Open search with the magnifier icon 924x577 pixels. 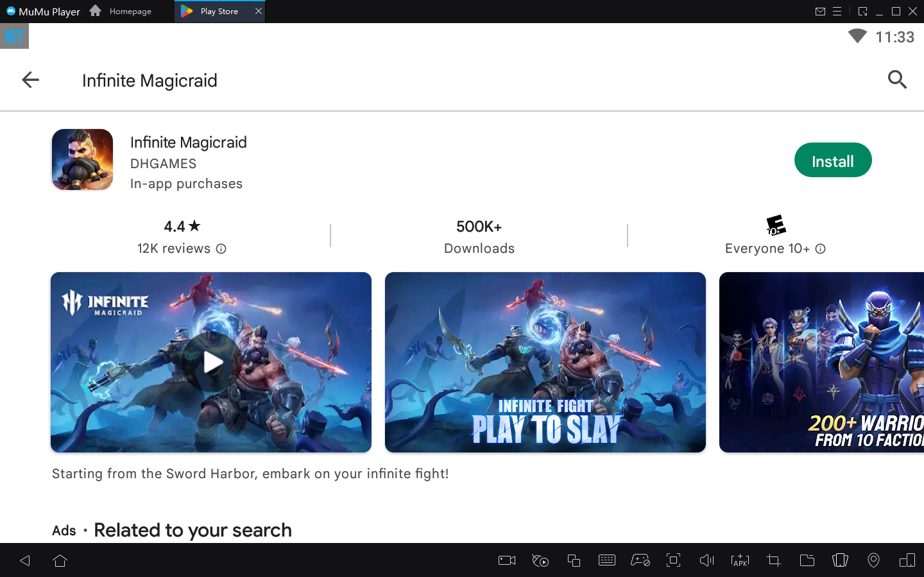pos(897,80)
